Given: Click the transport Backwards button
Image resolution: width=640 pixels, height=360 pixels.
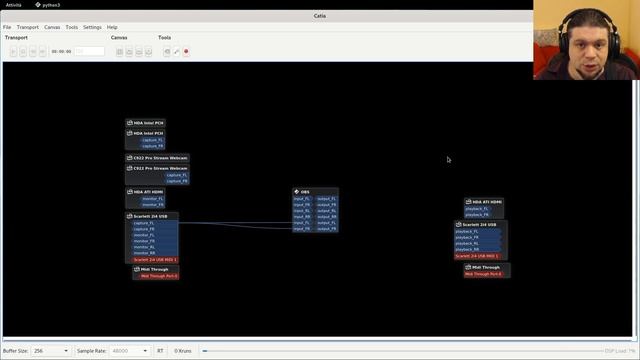Looking at the screenshot, I should click(x=33, y=51).
